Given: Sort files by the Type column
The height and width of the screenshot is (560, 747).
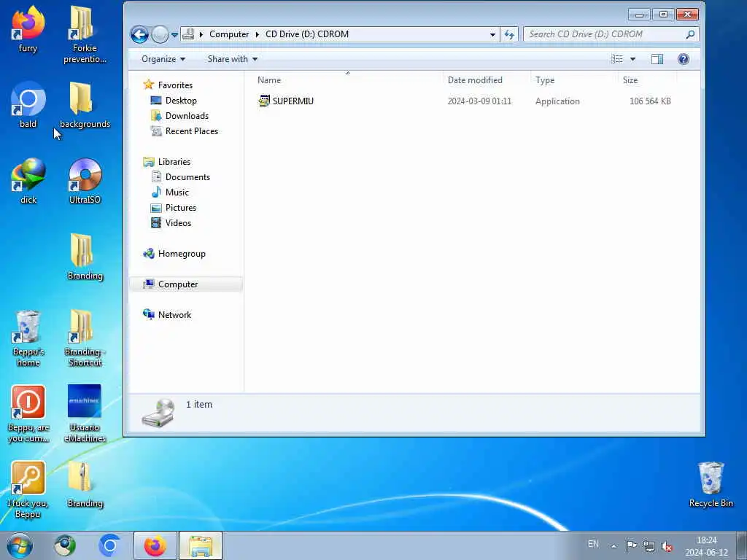Looking at the screenshot, I should coord(574,80).
